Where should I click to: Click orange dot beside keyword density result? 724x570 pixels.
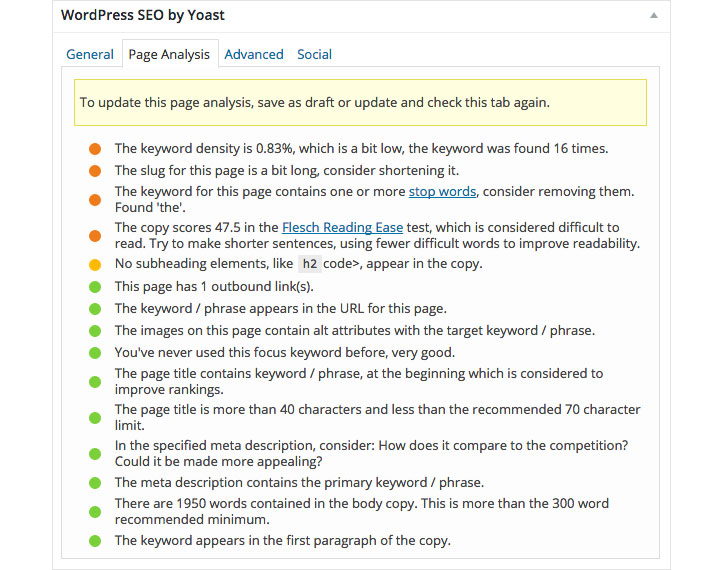95,149
